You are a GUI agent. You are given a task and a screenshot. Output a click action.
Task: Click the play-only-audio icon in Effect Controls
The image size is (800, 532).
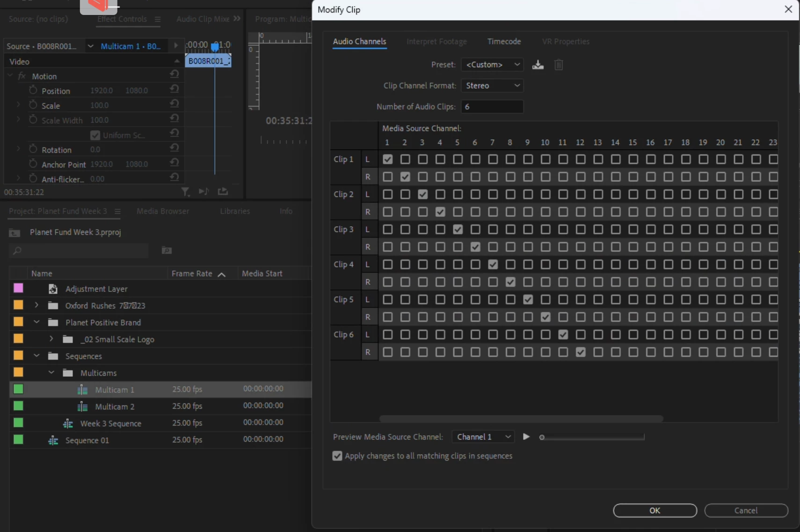pos(204,191)
